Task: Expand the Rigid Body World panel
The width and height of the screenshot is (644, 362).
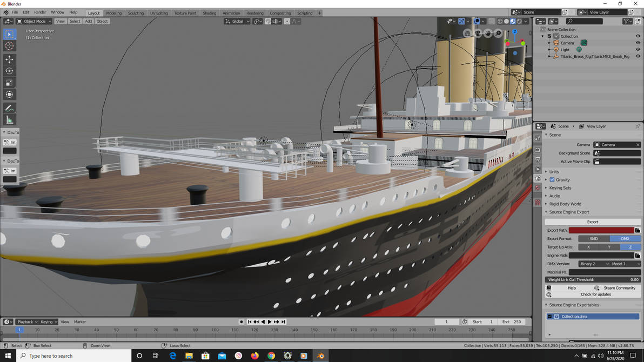Action: click(x=565, y=204)
